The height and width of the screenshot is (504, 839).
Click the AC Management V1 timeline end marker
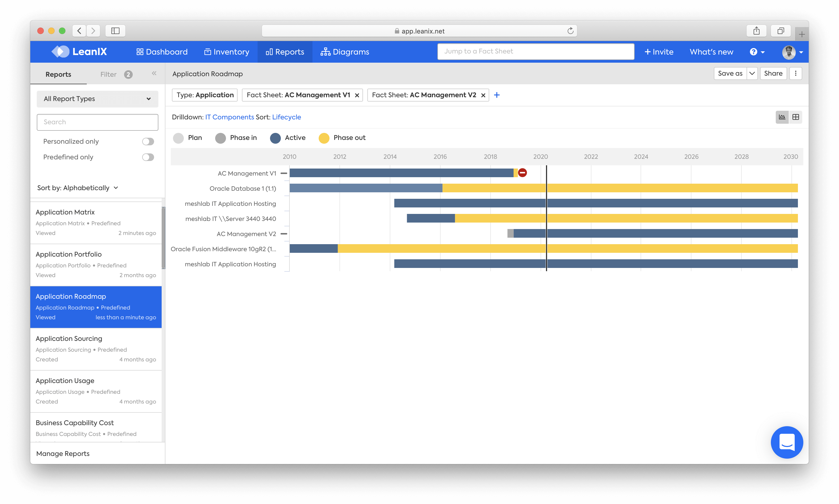point(521,173)
